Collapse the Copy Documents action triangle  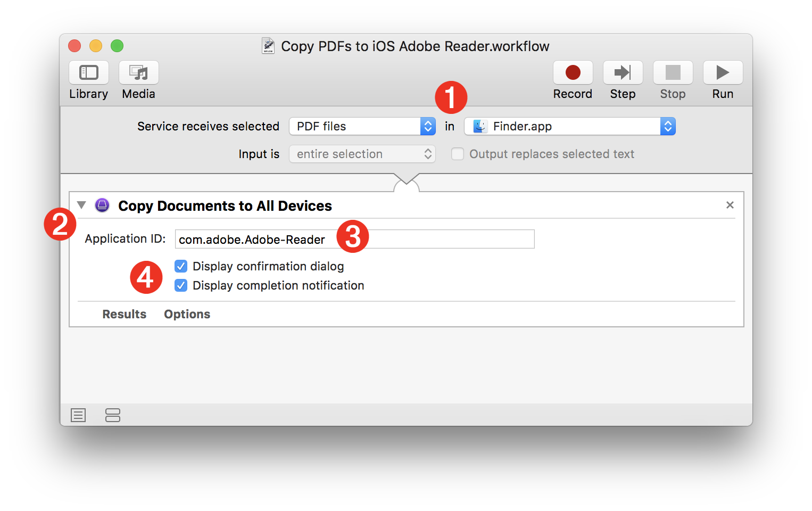point(81,205)
